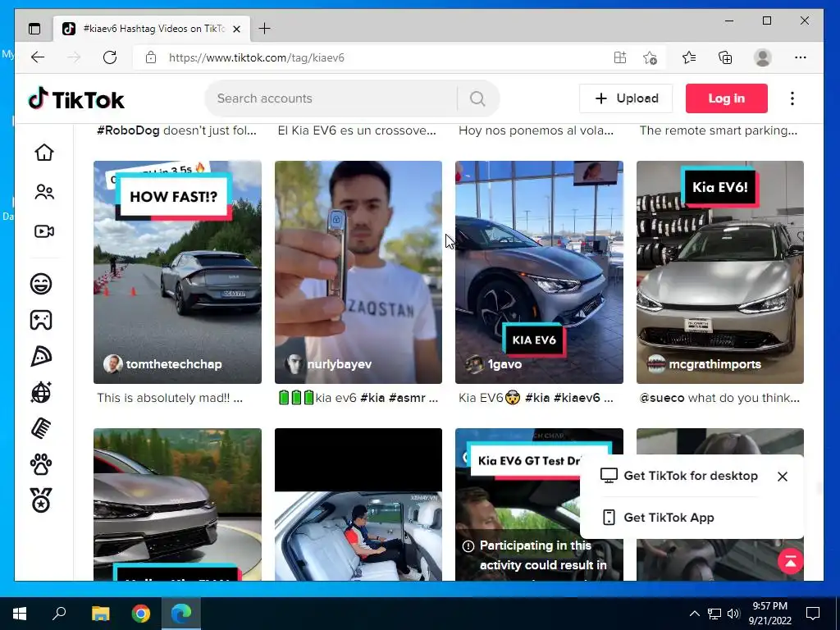Click 'The remote smart parking...' caption

(x=719, y=130)
